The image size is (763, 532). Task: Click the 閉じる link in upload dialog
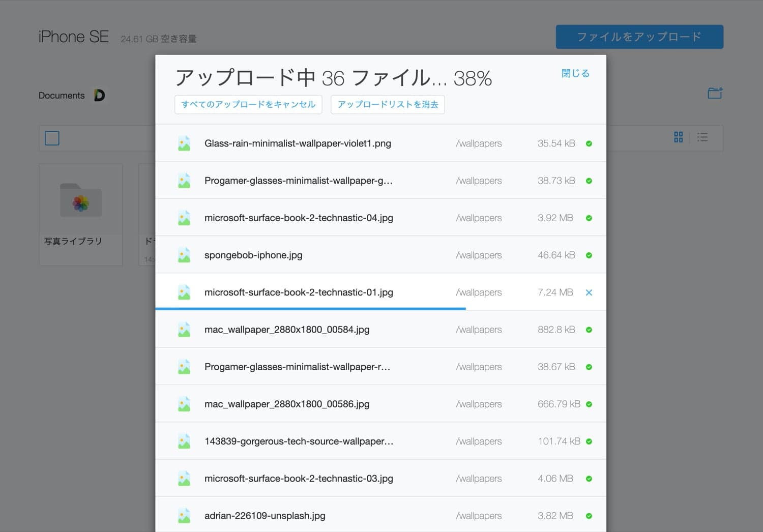pos(575,73)
